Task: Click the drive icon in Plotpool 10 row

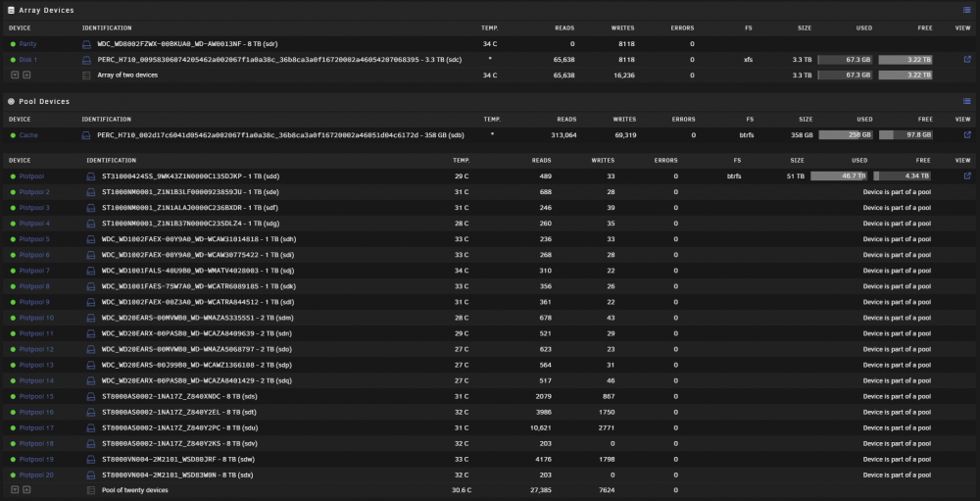Action: coord(90,318)
